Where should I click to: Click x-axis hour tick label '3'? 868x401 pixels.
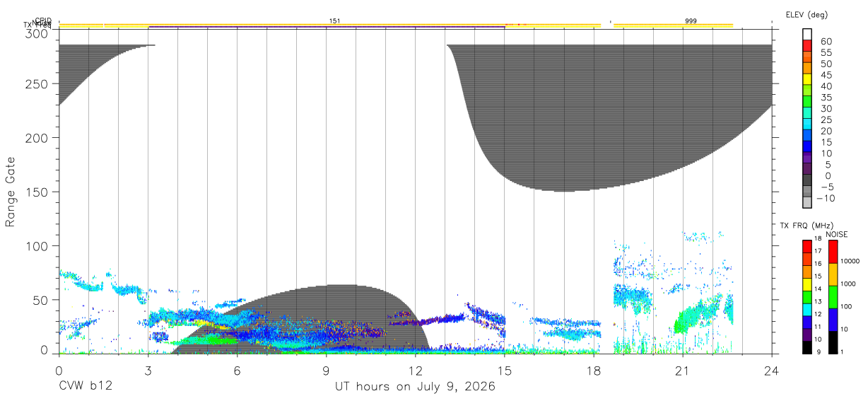(x=148, y=370)
